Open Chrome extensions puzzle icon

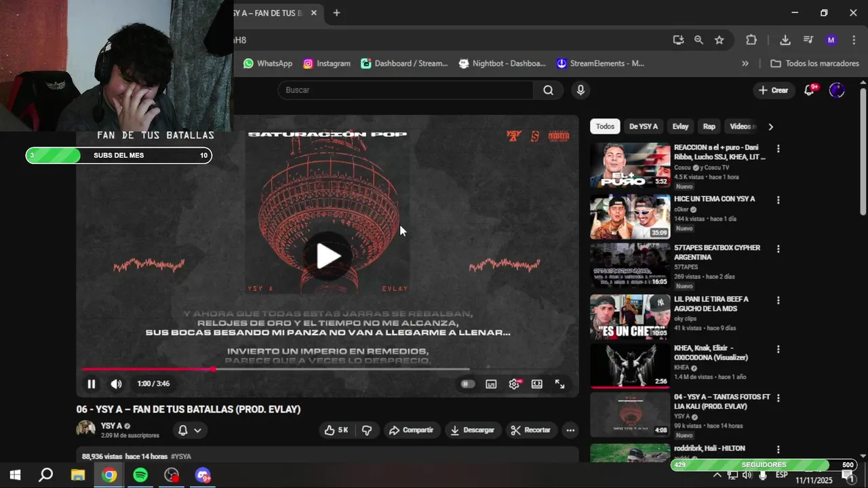tap(751, 40)
